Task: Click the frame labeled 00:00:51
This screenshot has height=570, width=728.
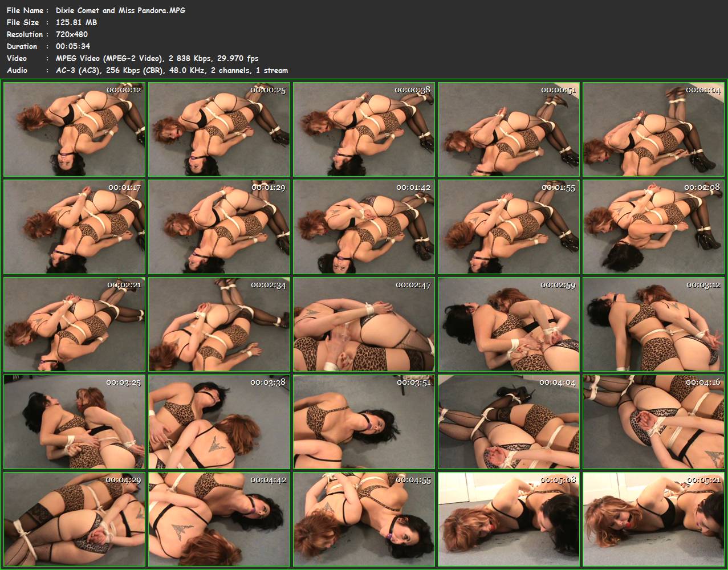Action: coord(509,129)
